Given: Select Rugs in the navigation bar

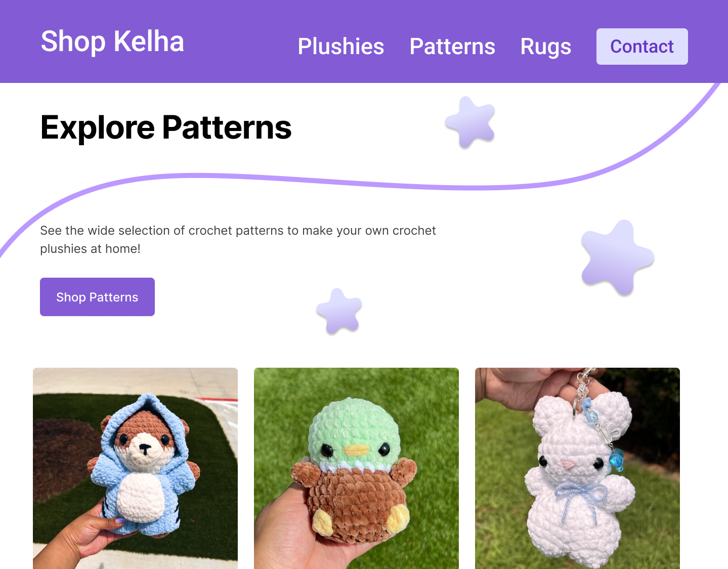Looking at the screenshot, I should coord(545,47).
